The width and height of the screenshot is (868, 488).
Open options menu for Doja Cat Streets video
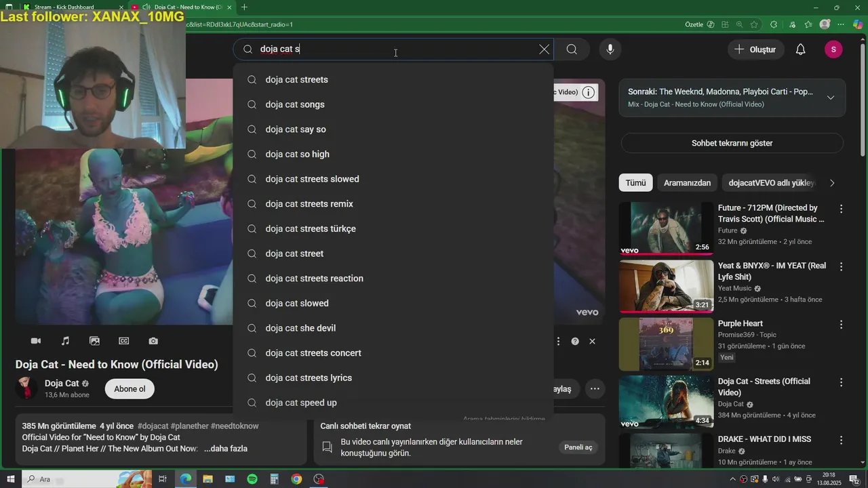pyautogui.click(x=841, y=382)
